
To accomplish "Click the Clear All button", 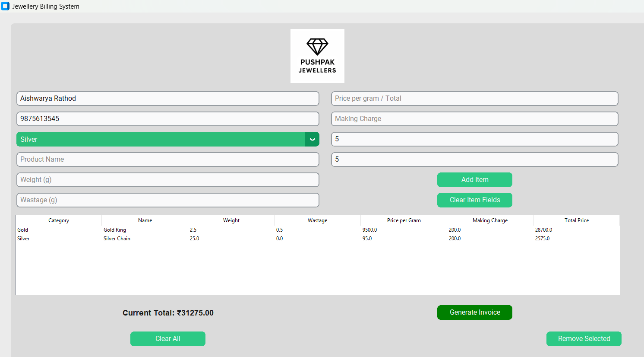I will pyautogui.click(x=167, y=338).
